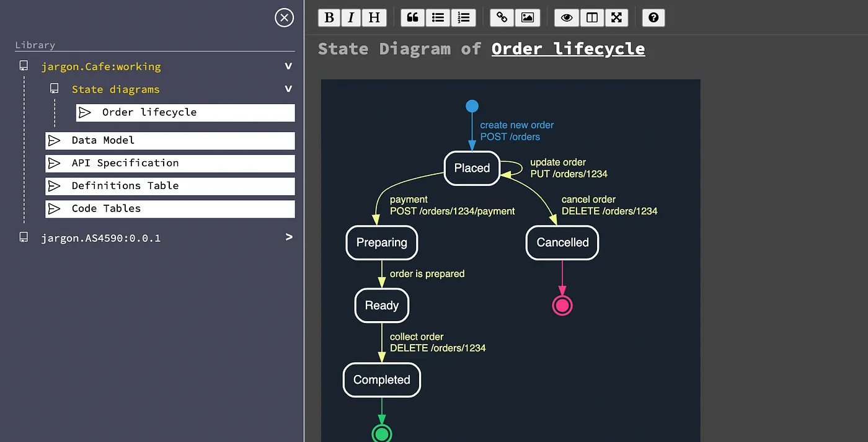Open the help dialog
Screen dimensions: 868x442
[653, 17]
